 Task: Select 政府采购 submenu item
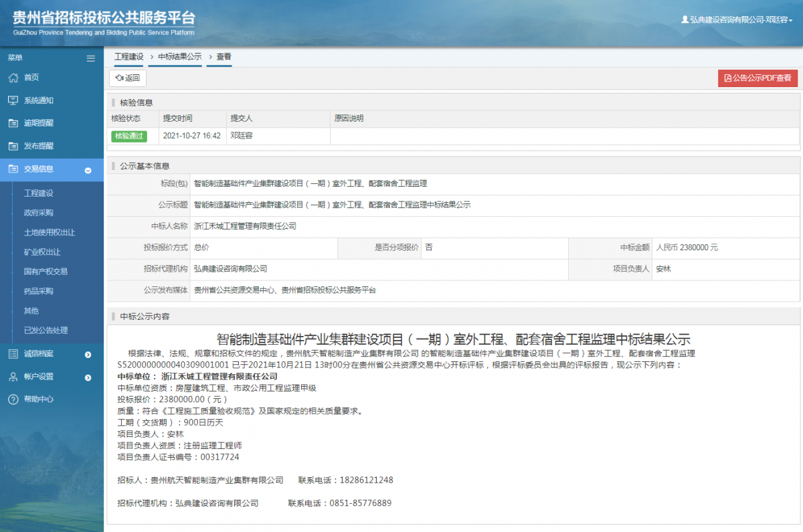[39, 213]
